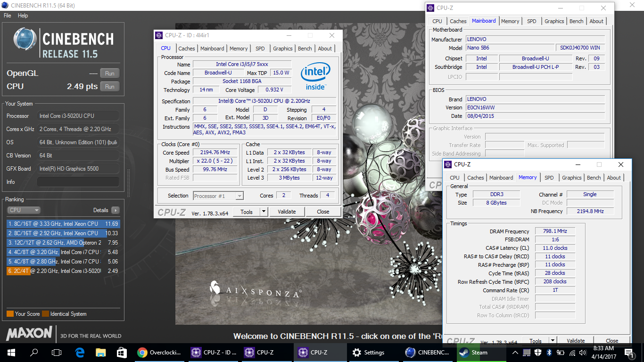Select ranking row 8C/16T @ 2.92 GHz

click(63, 233)
